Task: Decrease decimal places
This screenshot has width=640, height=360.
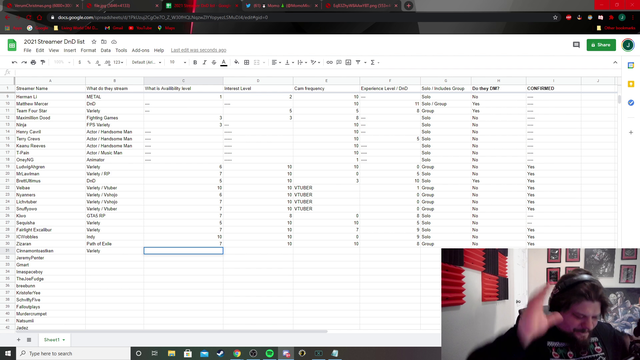Action: tap(98, 62)
